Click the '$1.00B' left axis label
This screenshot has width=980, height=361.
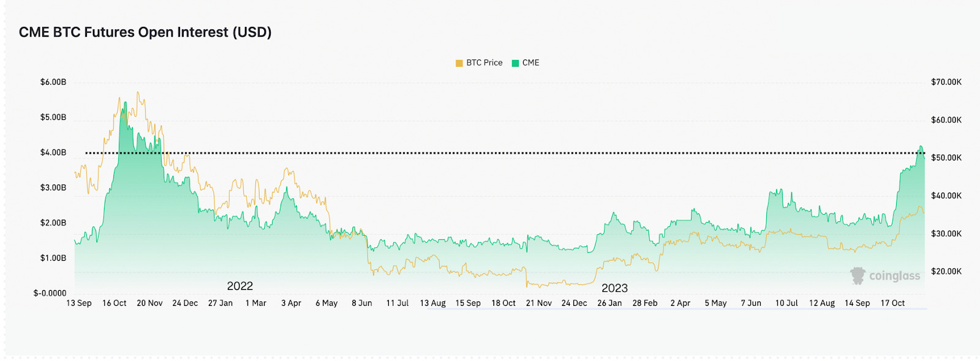[53, 258]
